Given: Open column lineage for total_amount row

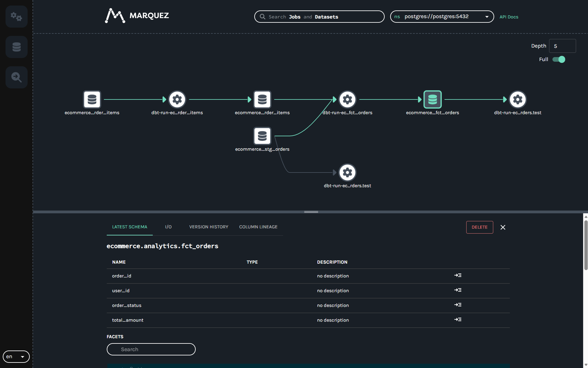Looking at the screenshot, I should [458, 320].
